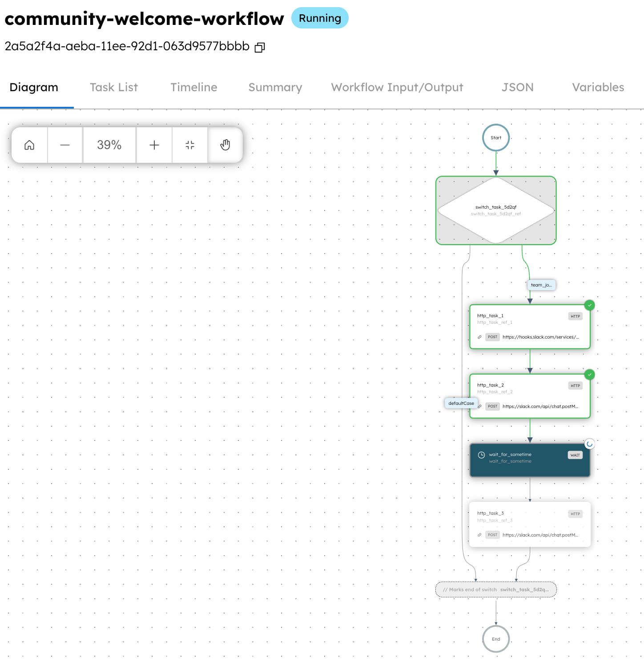Click the Running status badge
Screen dimensions: 644x662
pyautogui.click(x=320, y=18)
